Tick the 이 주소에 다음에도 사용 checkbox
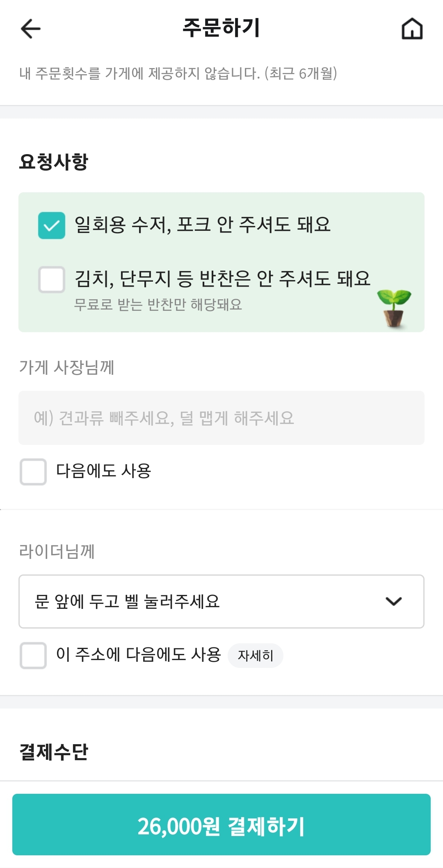 33,655
